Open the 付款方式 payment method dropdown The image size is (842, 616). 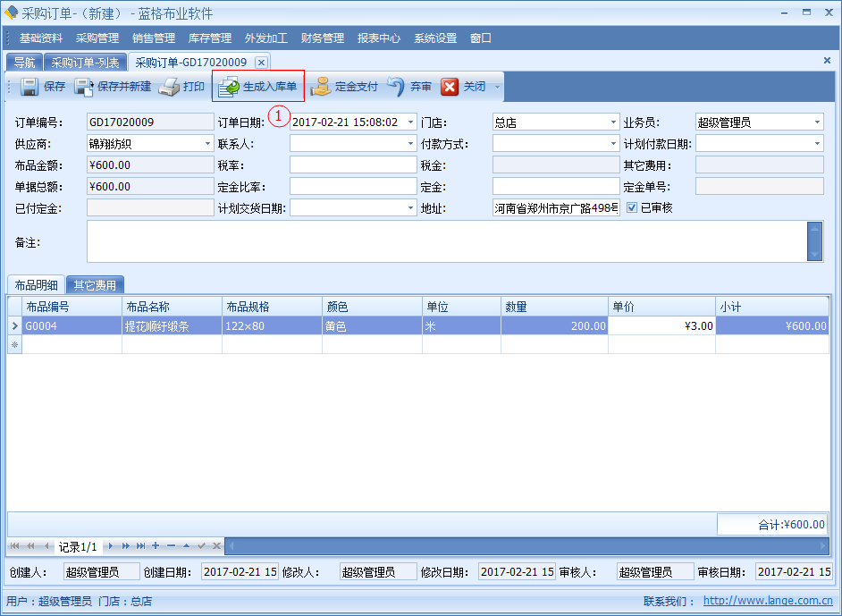click(x=613, y=144)
